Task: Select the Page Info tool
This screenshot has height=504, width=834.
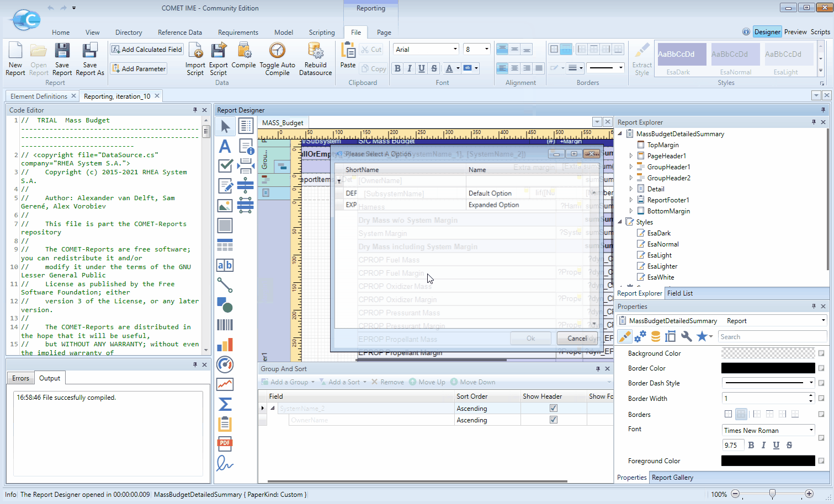Action: pyautogui.click(x=246, y=146)
